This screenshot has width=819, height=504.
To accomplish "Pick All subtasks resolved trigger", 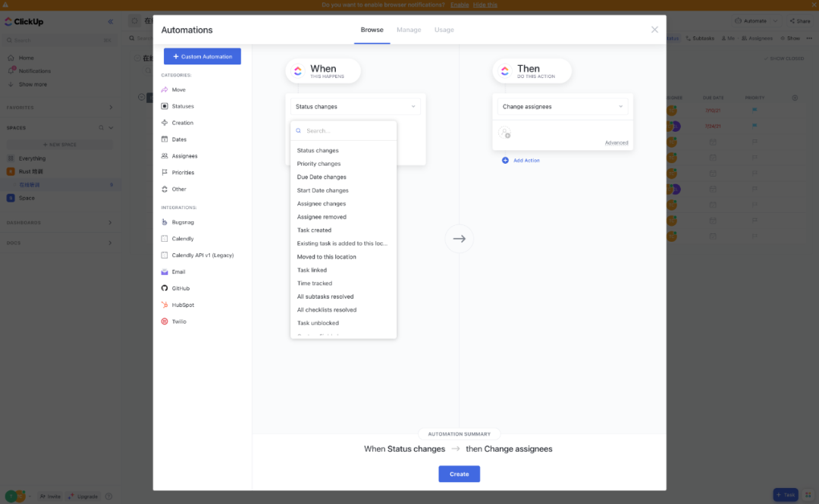I will (x=325, y=296).
